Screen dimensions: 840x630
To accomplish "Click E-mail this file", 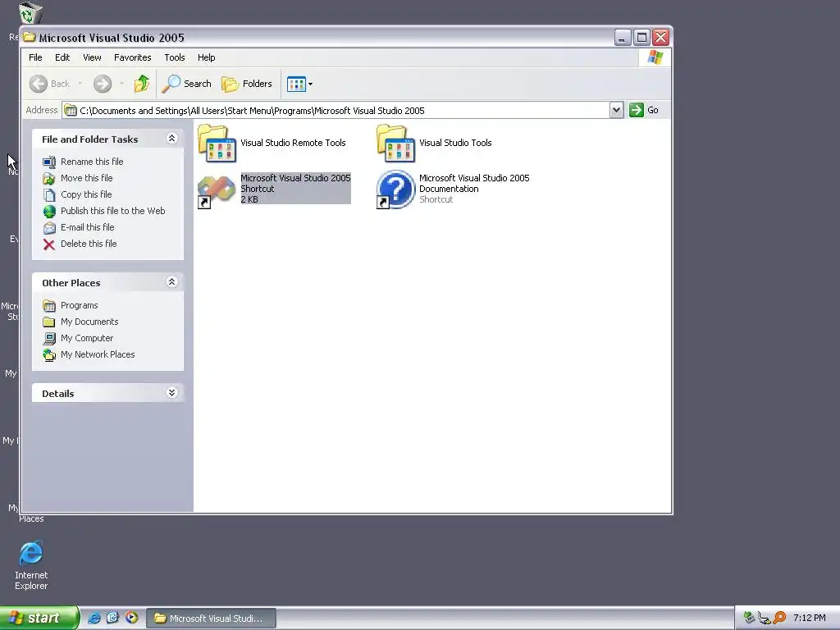I will 87,227.
